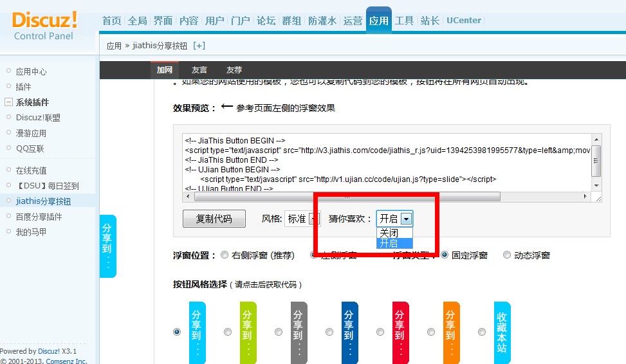Select the green 分享到 button style thumbnail
The width and height of the screenshot is (626, 364).
pyautogui.click(x=248, y=332)
